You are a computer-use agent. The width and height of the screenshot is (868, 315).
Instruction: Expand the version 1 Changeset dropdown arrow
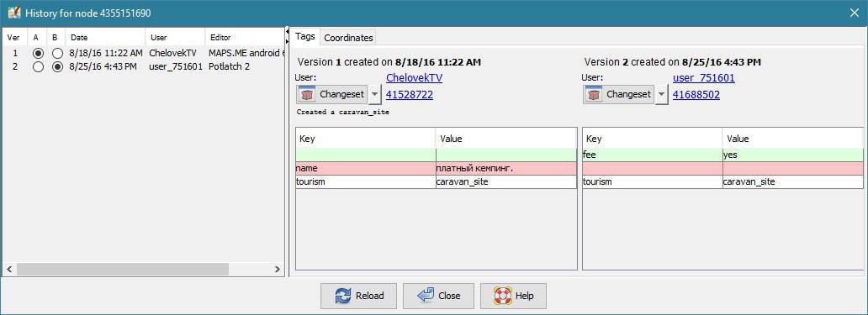375,94
